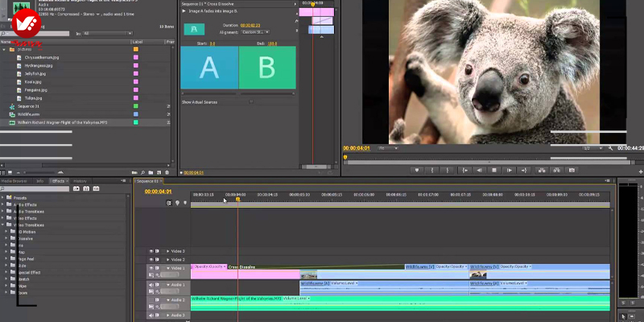This screenshot has height=322, width=644.
Task: Open the Program Monitor button editor plus icon
Action: pos(641,171)
